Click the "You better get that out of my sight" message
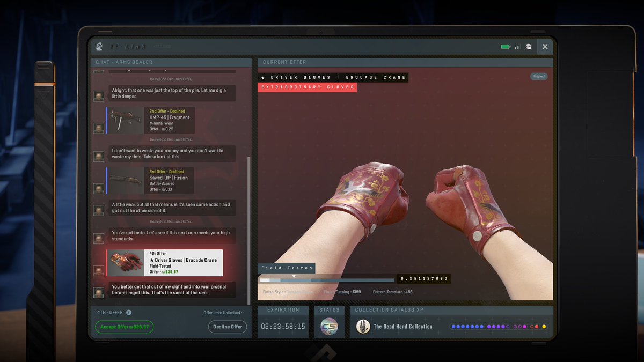The image size is (644, 362). [x=172, y=290]
